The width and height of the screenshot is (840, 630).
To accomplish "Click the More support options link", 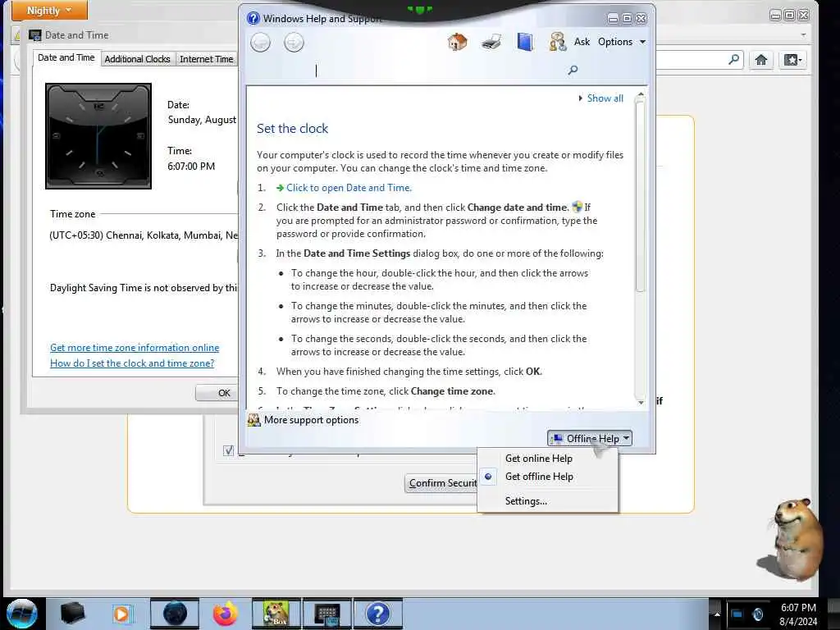I will click(311, 420).
